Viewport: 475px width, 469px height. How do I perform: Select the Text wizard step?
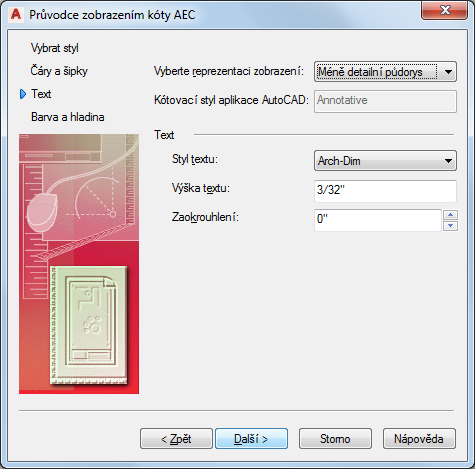41,94
